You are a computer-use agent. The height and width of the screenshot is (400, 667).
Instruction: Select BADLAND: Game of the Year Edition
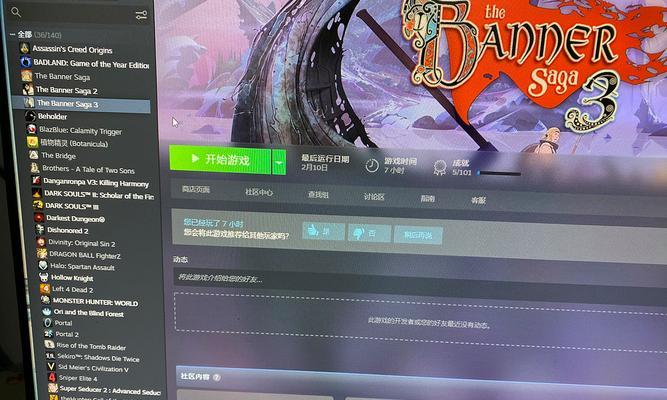tap(91, 64)
